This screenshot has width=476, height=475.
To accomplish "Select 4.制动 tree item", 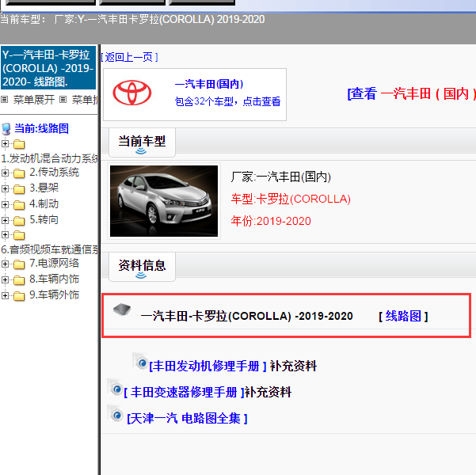I will tap(44, 204).
